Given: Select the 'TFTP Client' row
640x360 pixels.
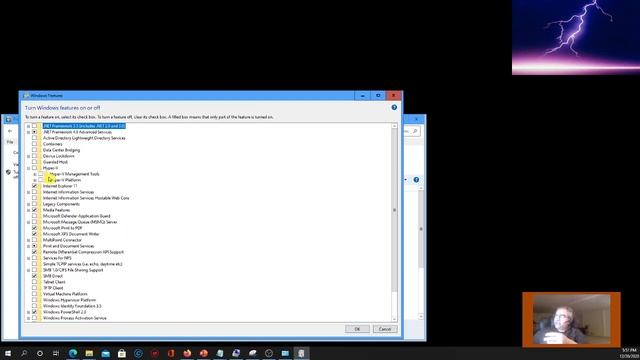Looking at the screenshot, I should 53,288.
